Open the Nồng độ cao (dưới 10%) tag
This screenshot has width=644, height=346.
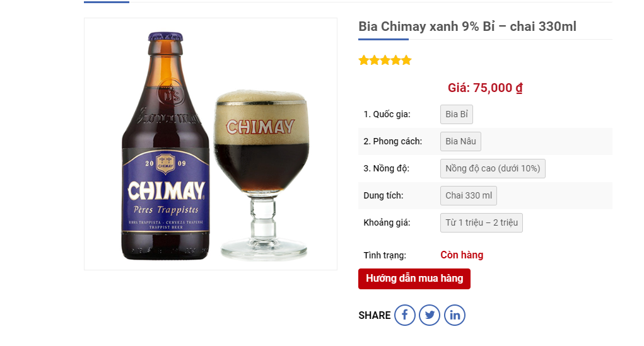coord(493,168)
